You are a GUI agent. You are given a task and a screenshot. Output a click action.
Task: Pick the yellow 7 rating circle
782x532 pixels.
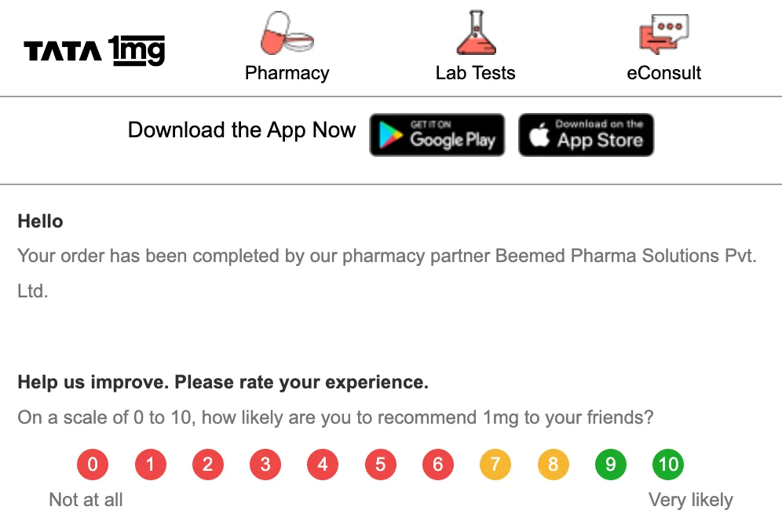495,464
